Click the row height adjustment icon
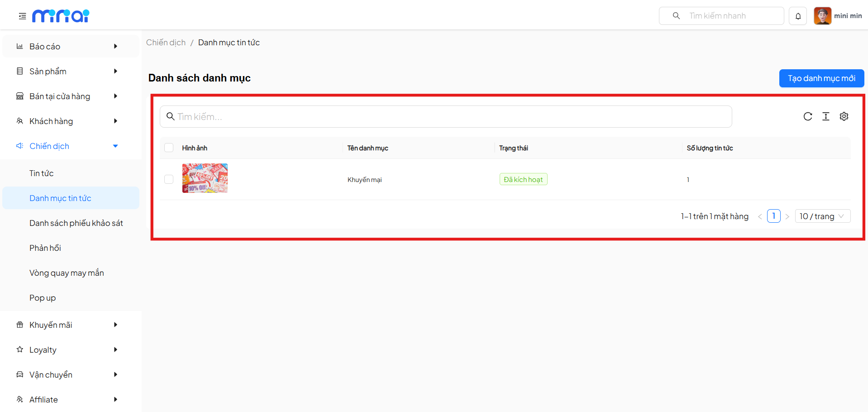This screenshot has width=868, height=412. coord(825,117)
